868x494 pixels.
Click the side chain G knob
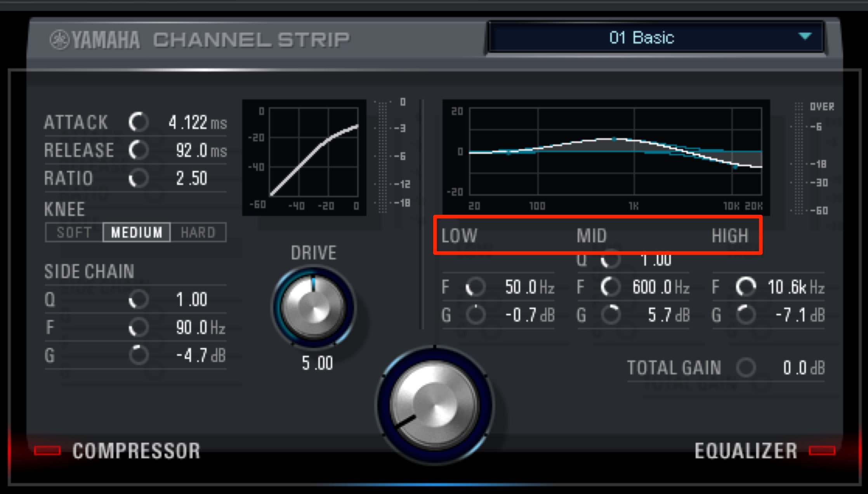coord(139,355)
